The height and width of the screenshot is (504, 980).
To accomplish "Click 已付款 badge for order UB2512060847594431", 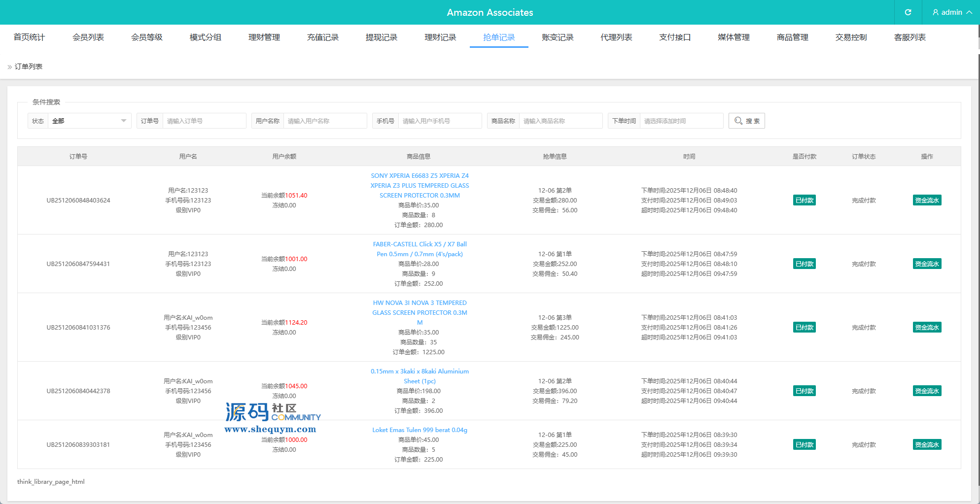I will pyautogui.click(x=804, y=264).
